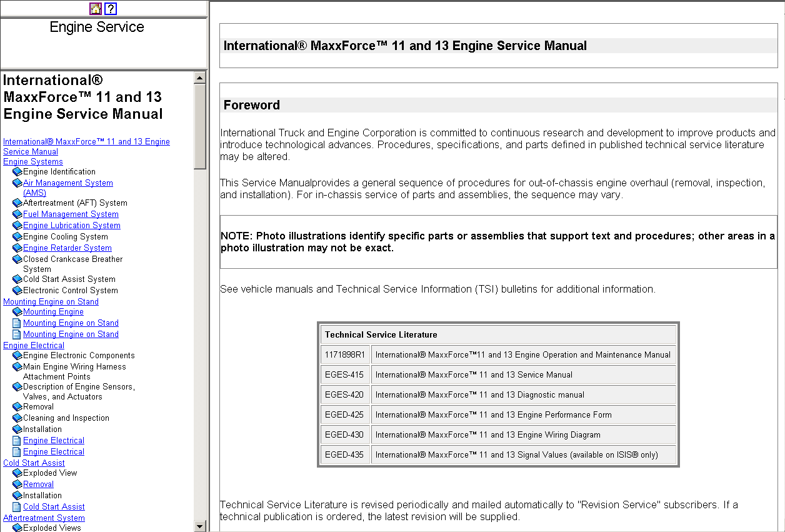Click the document icon beside Engine Electrical
The height and width of the screenshot is (532, 785).
[x=17, y=440]
